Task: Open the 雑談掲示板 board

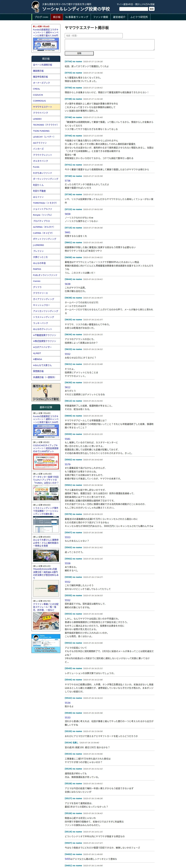Action: coord(46,71)
